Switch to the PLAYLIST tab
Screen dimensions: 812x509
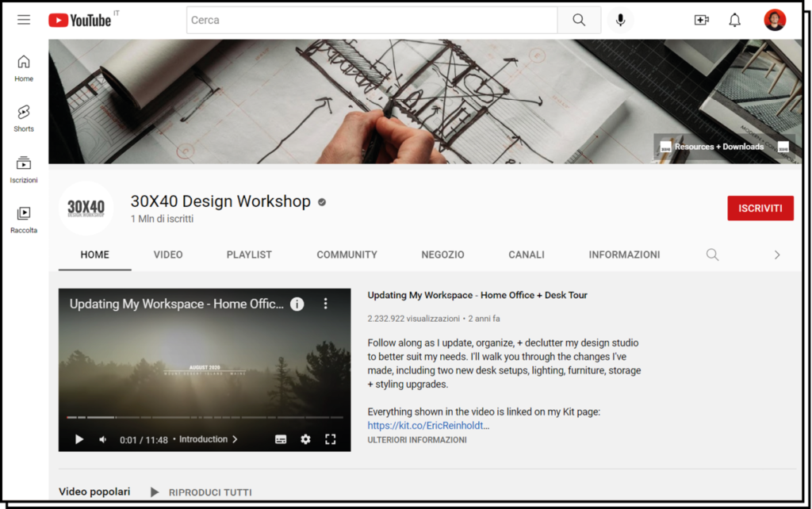tap(249, 254)
